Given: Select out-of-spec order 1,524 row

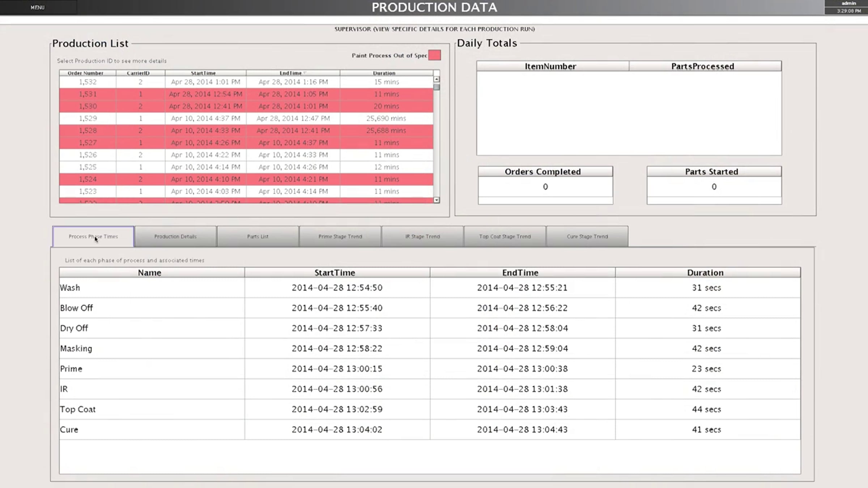Looking at the screenshot, I should [x=88, y=179].
